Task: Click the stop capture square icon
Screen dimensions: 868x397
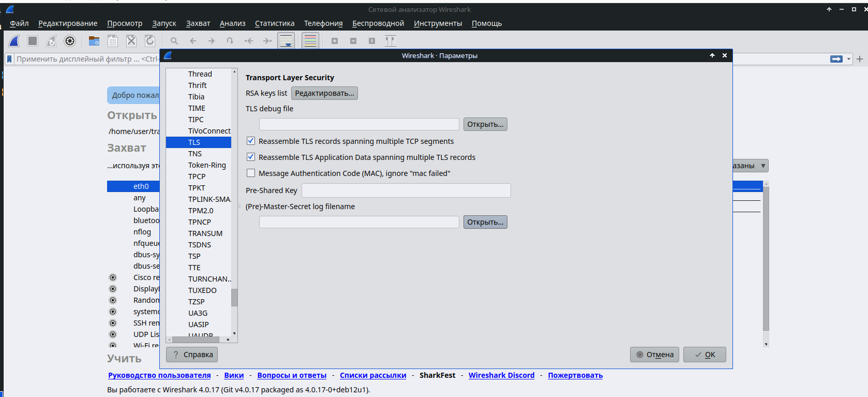Action: [x=33, y=41]
